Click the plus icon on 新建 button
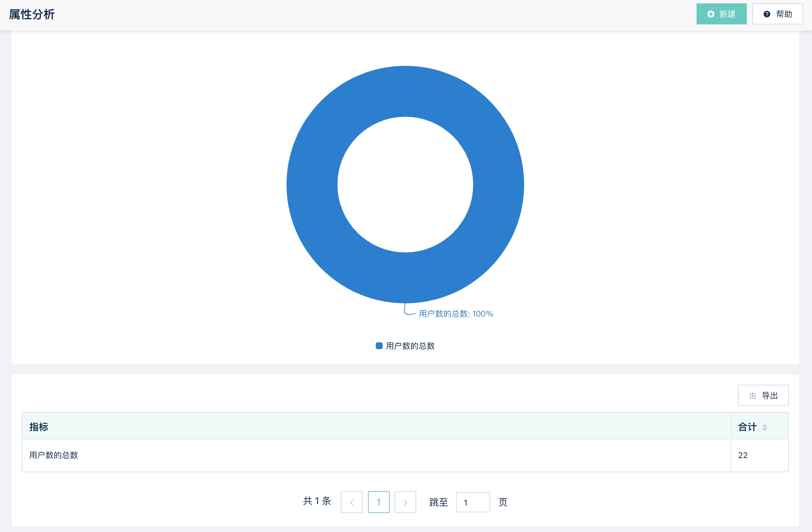 711,14
